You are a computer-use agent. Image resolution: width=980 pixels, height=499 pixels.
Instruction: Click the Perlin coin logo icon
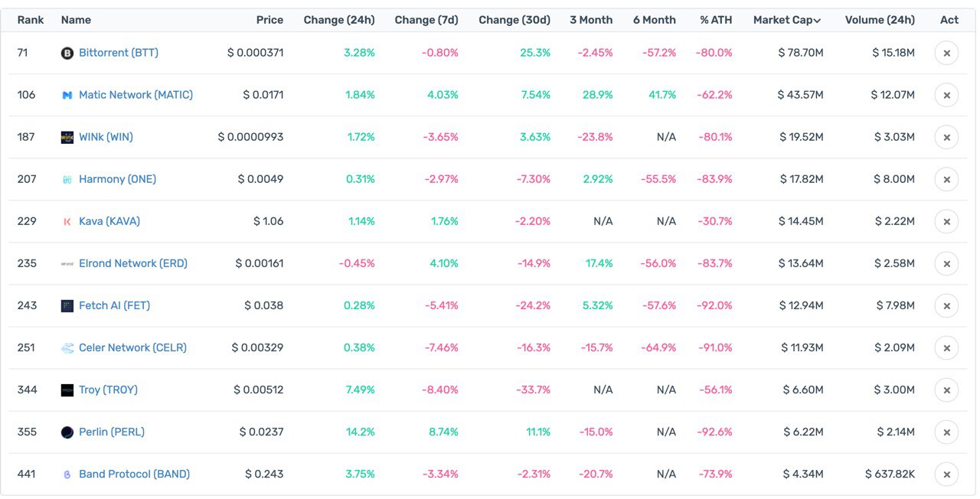pyautogui.click(x=67, y=432)
